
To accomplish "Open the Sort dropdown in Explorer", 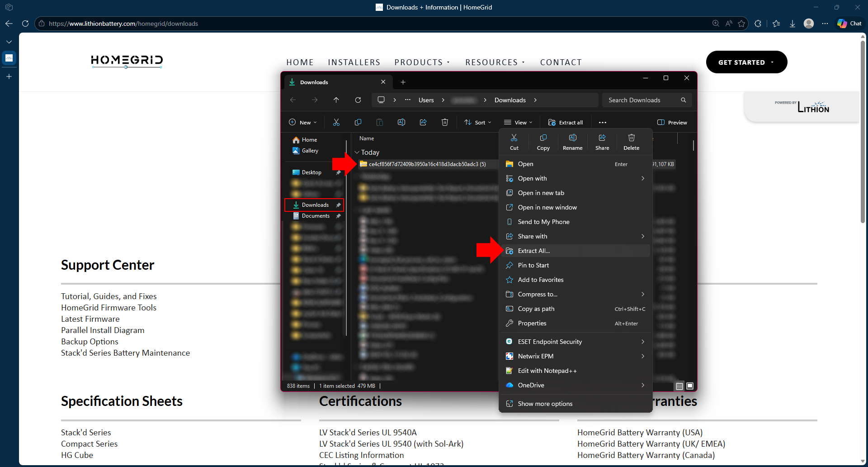I will (x=477, y=122).
